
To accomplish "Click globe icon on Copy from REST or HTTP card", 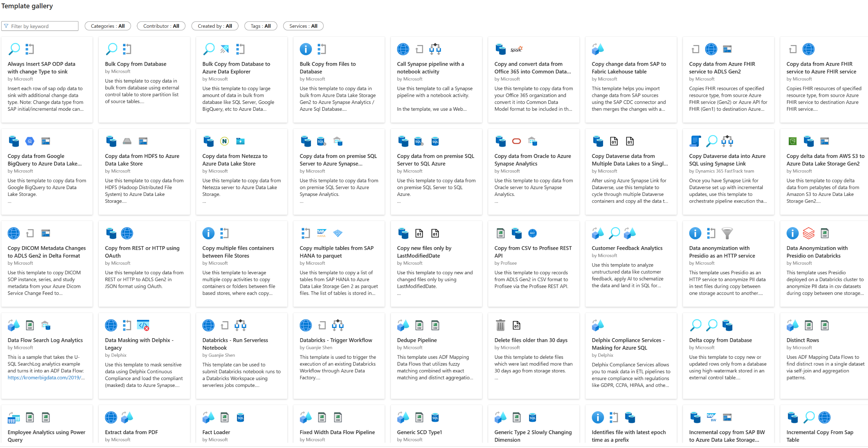I will pos(127,233).
